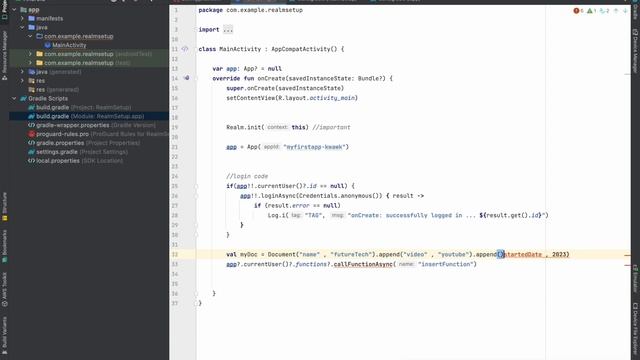Open the Resource Manager side panel
The height and width of the screenshot is (360, 640).
click(4, 55)
